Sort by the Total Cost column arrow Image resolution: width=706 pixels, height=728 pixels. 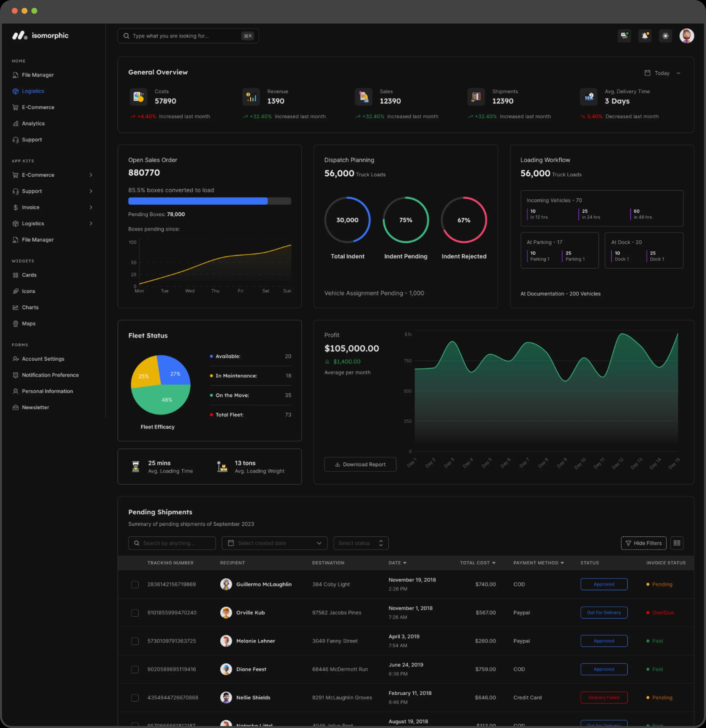(x=493, y=563)
